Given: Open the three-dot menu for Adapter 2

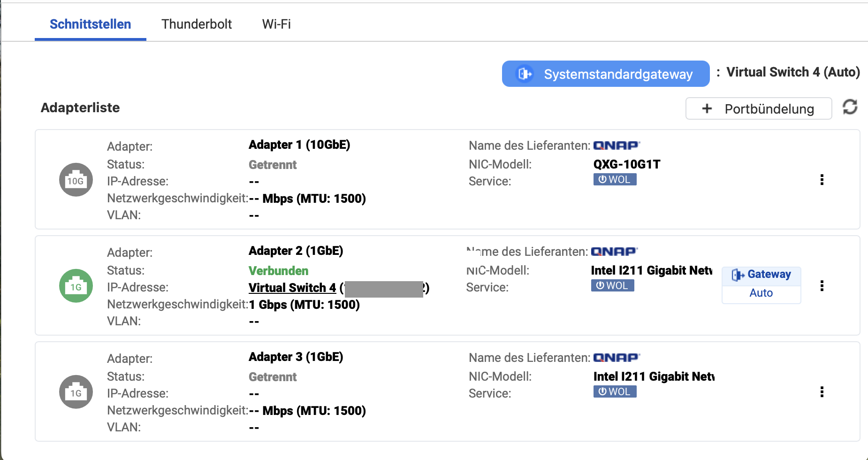Looking at the screenshot, I should (x=822, y=286).
